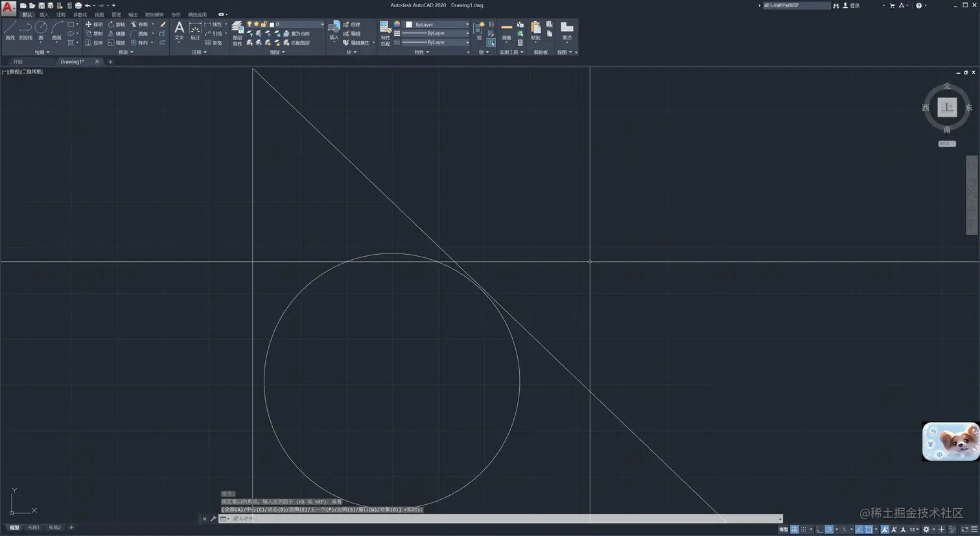Switch to Layout1 (布局1) tab
This screenshot has width=980, height=536.
coord(34,528)
